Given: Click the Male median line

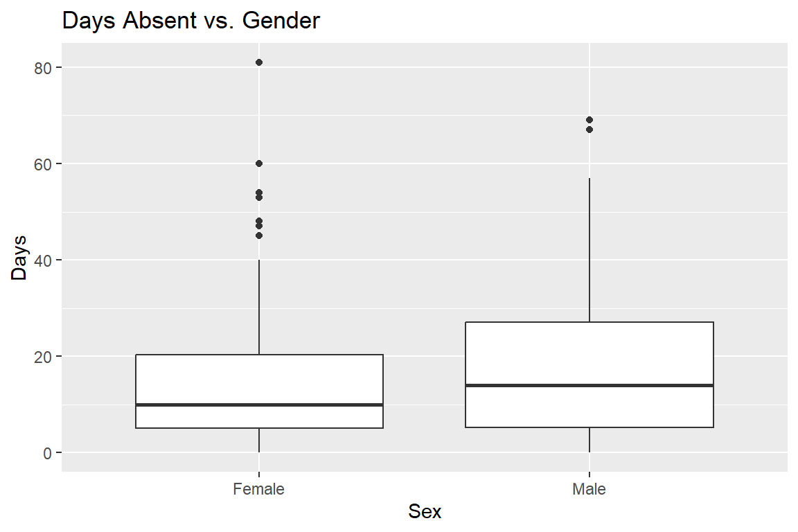Looking at the screenshot, I should pos(589,385).
